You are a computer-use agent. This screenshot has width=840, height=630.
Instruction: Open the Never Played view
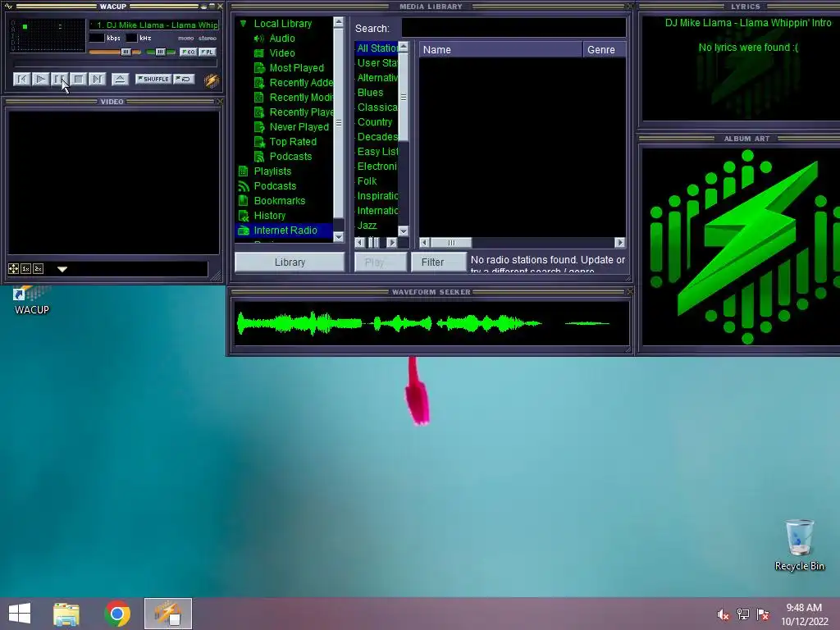pyautogui.click(x=299, y=127)
